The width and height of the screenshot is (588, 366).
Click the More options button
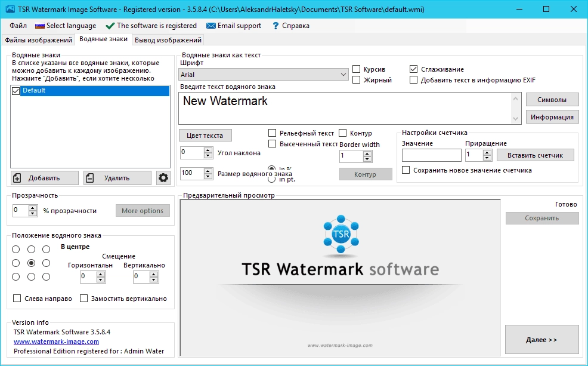click(x=143, y=211)
